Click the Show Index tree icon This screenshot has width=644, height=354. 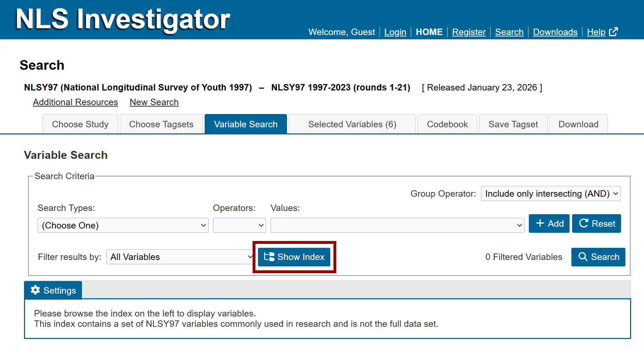(269, 257)
